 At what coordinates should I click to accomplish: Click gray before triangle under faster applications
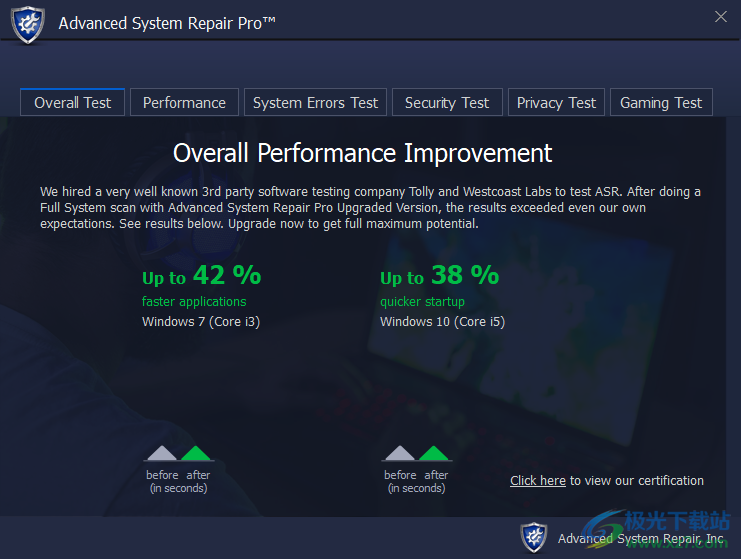tap(162, 453)
